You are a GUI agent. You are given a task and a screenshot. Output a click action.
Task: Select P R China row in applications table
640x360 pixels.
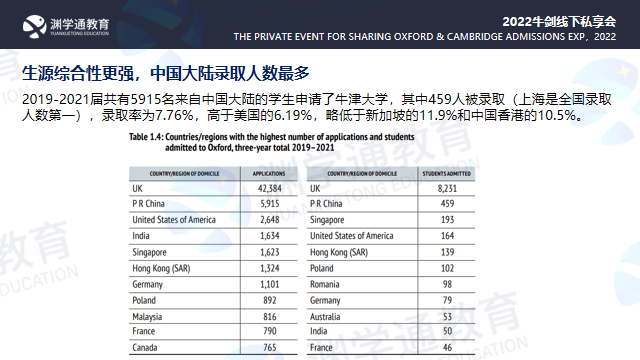(x=213, y=204)
